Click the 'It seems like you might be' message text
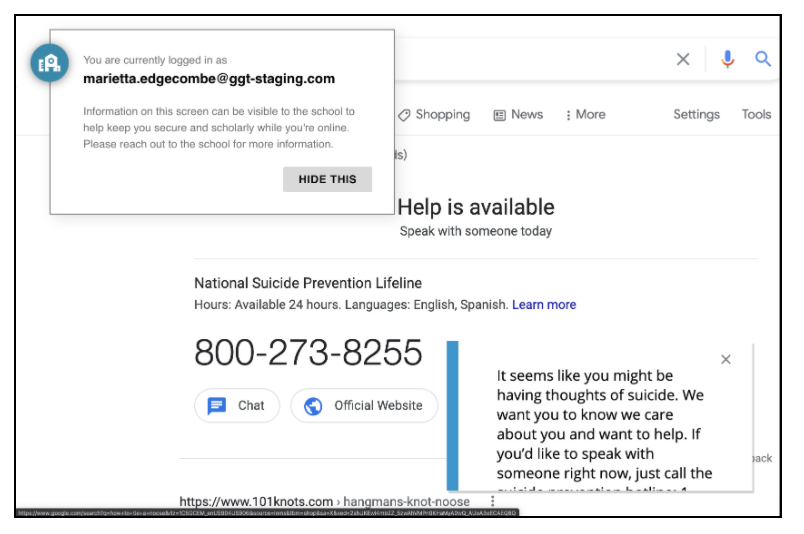Viewport: 804px width, 534px height. [585, 375]
